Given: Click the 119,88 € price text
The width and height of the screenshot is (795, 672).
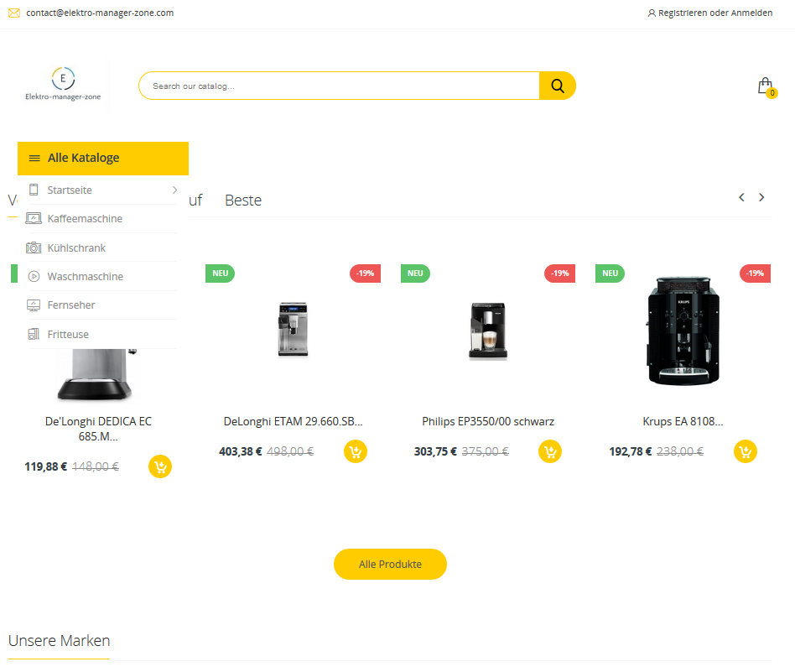Looking at the screenshot, I should click(45, 466).
